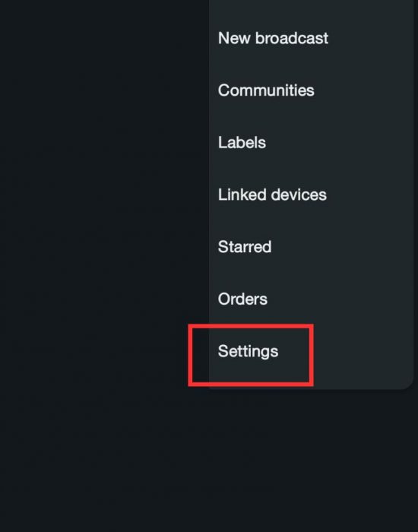Screen dimensions: 418x532
Task: Open the Communities menu entry
Action: [311, 90]
